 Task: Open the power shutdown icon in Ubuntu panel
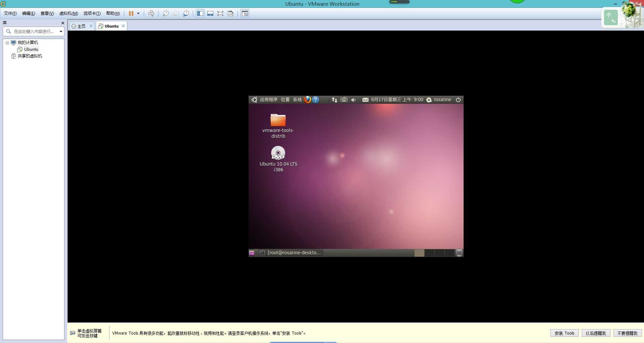tap(458, 100)
